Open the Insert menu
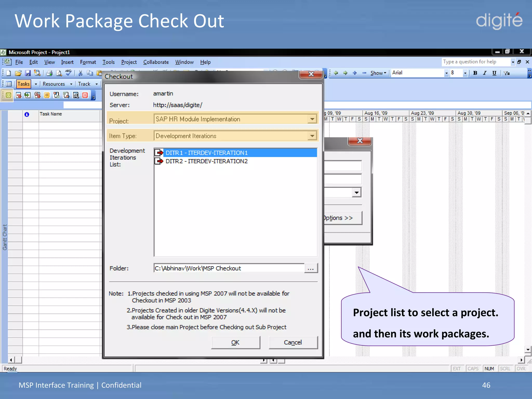Image resolution: width=532 pixels, height=399 pixels. pyautogui.click(x=67, y=62)
